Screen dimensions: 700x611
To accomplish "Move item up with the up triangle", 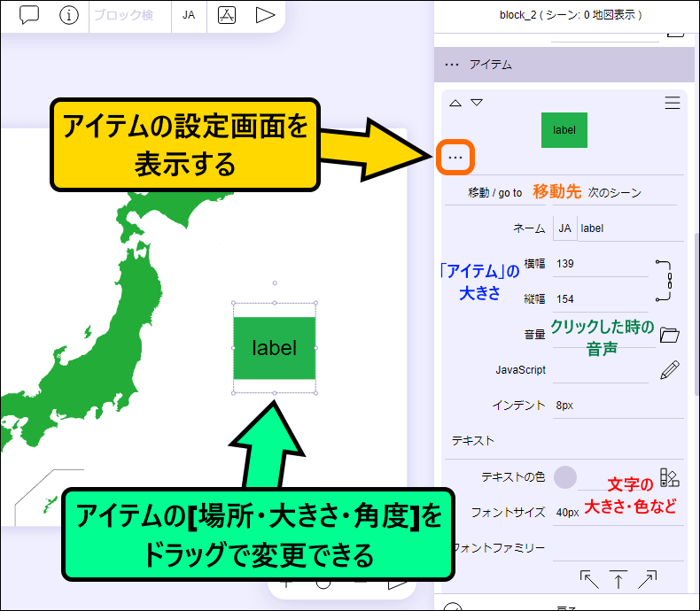I will coord(455,103).
